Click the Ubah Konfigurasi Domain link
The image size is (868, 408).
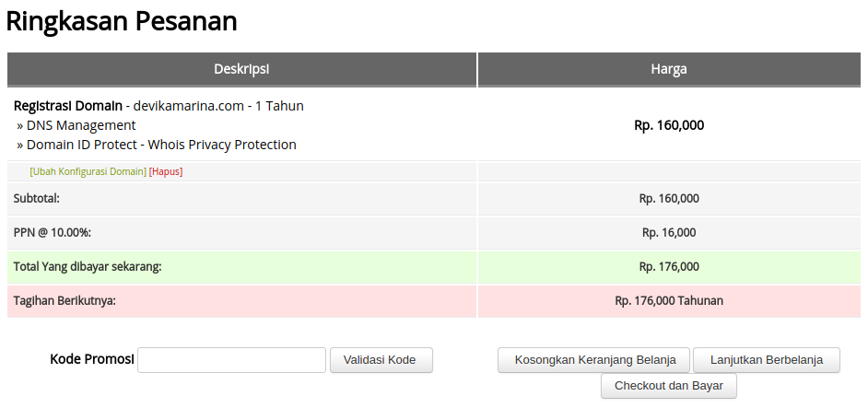(88, 171)
